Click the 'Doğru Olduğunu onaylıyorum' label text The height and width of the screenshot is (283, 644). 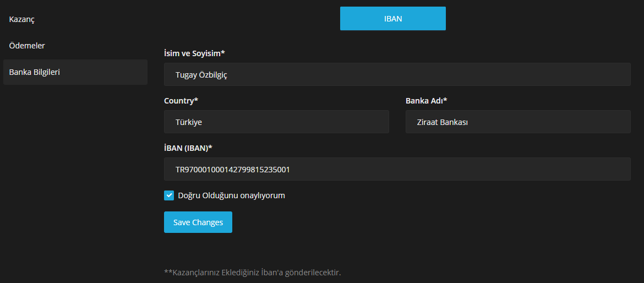click(x=231, y=195)
